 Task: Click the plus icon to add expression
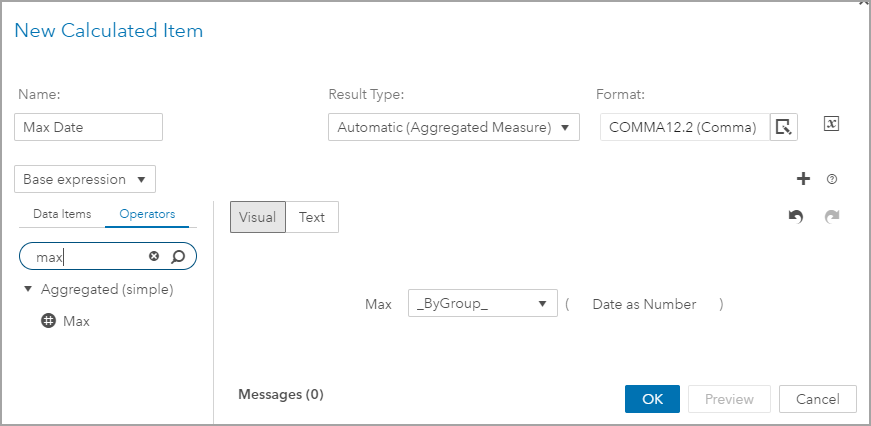tap(803, 179)
